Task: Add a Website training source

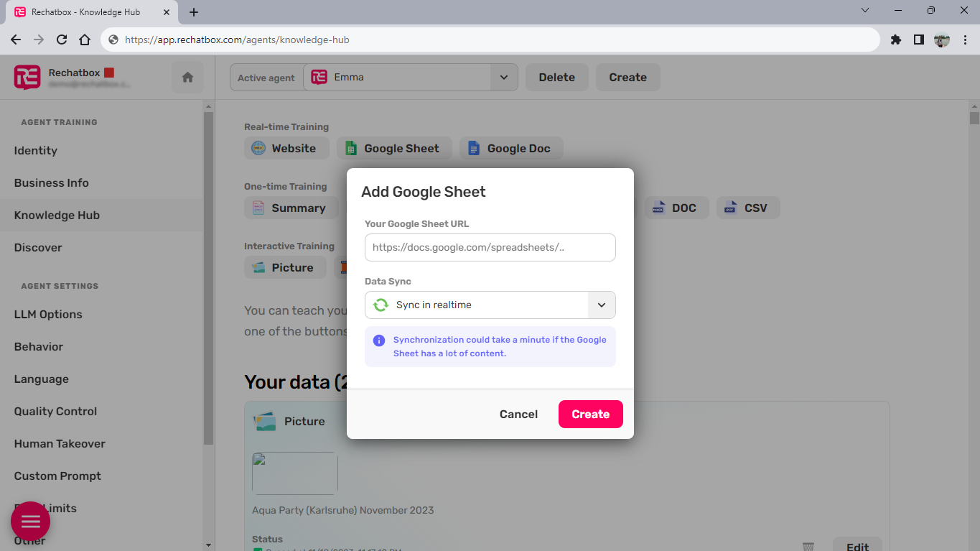Action: pos(286,149)
